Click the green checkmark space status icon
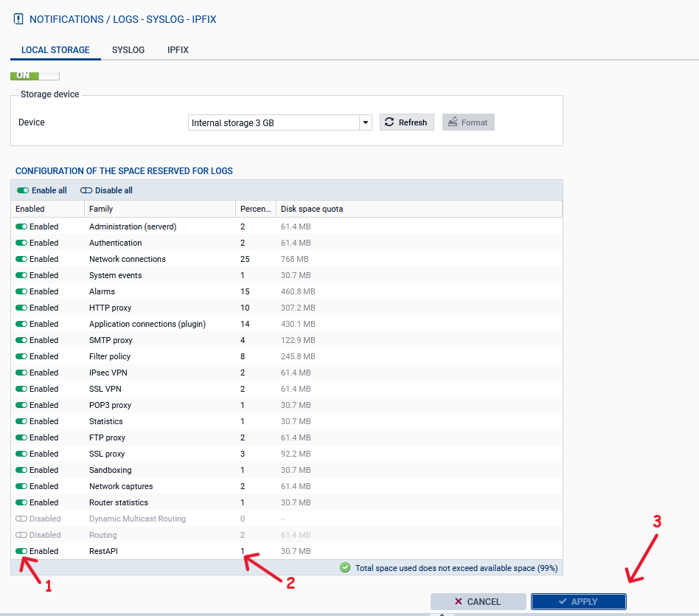Image resolution: width=699 pixels, height=616 pixels. click(x=345, y=568)
